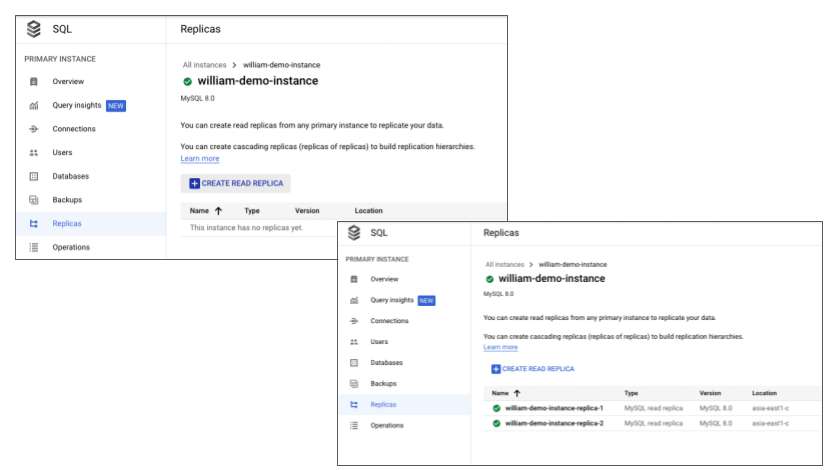
Task: Open Databases in the upper window sidebar
Action: 70,176
